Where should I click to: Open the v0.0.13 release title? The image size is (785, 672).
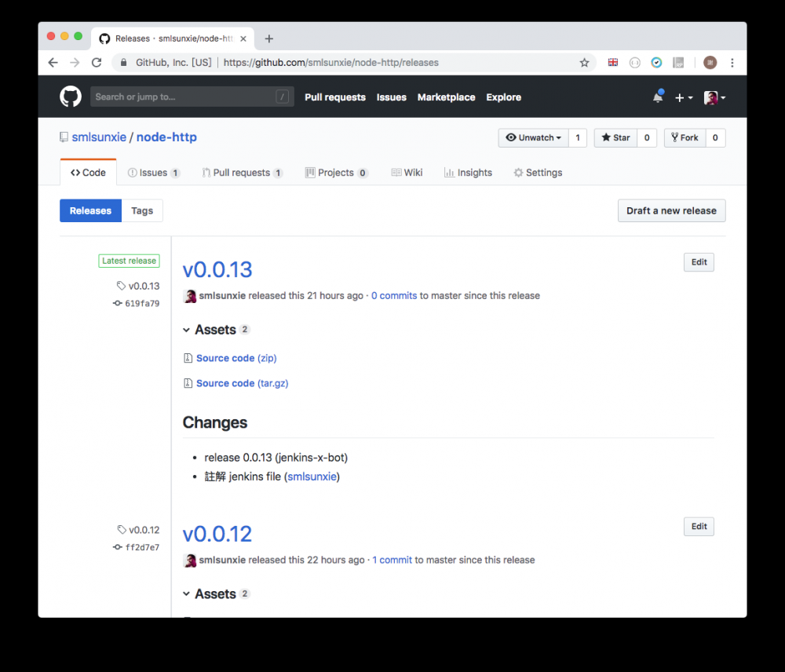coord(217,270)
